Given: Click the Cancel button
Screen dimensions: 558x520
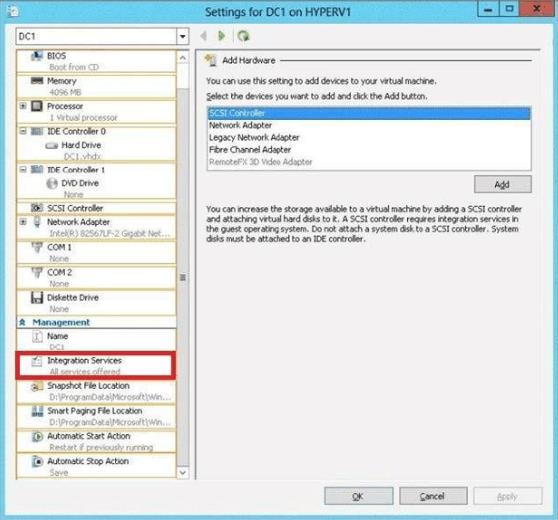Looking at the screenshot, I should [x=433, y=496].
